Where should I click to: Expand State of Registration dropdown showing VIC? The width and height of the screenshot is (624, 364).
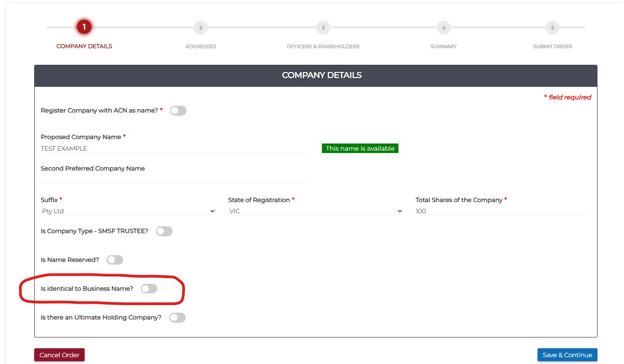pos(315,211)
